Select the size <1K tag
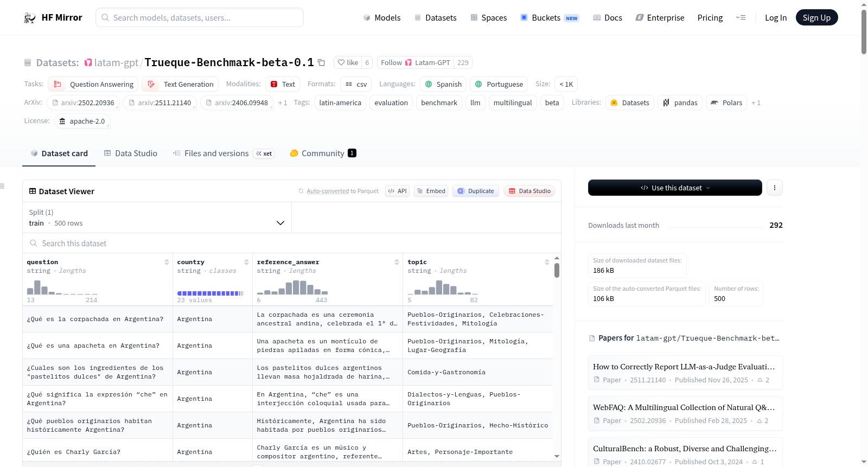Viewport: 868px width, 467px height. click(x=566, y=84)
